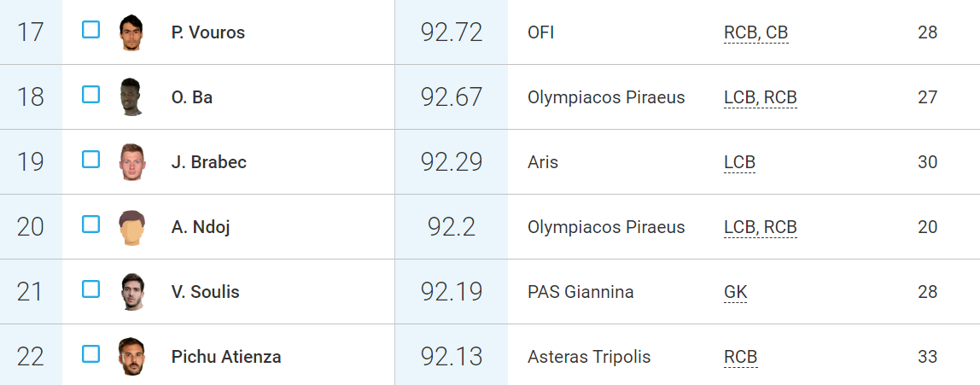
Task: Mark the V. Soulis row checkbox
Action: (91, 289)
